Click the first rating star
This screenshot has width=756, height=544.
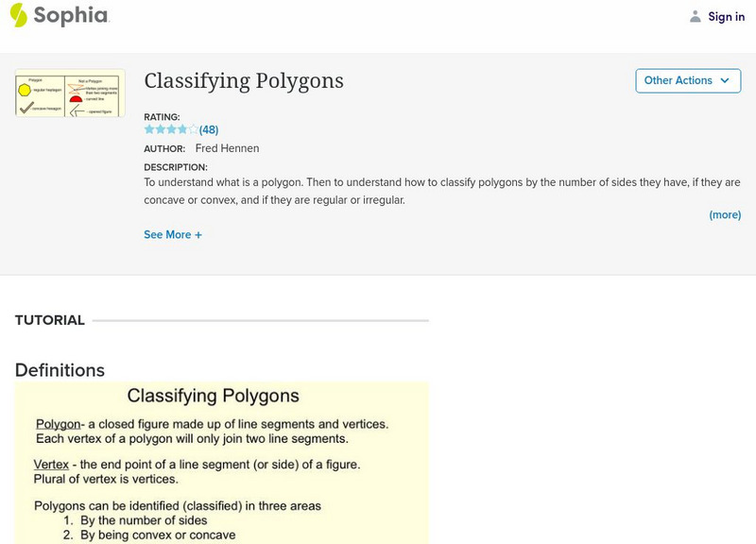[x=149, y=129]
